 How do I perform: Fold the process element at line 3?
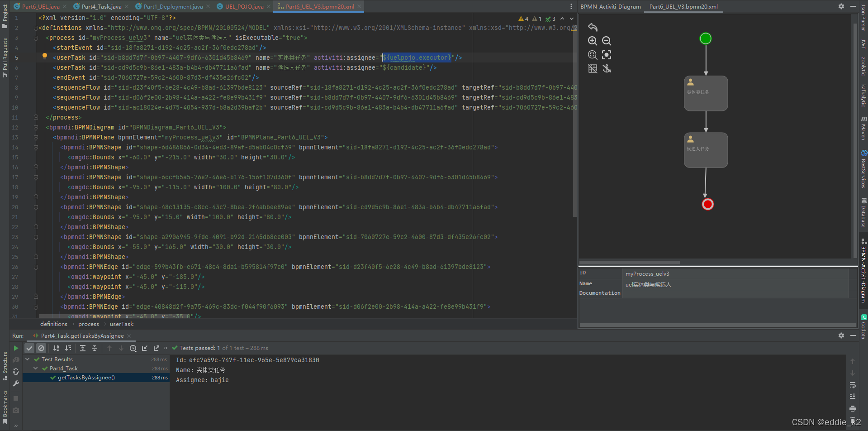(36, 38)
